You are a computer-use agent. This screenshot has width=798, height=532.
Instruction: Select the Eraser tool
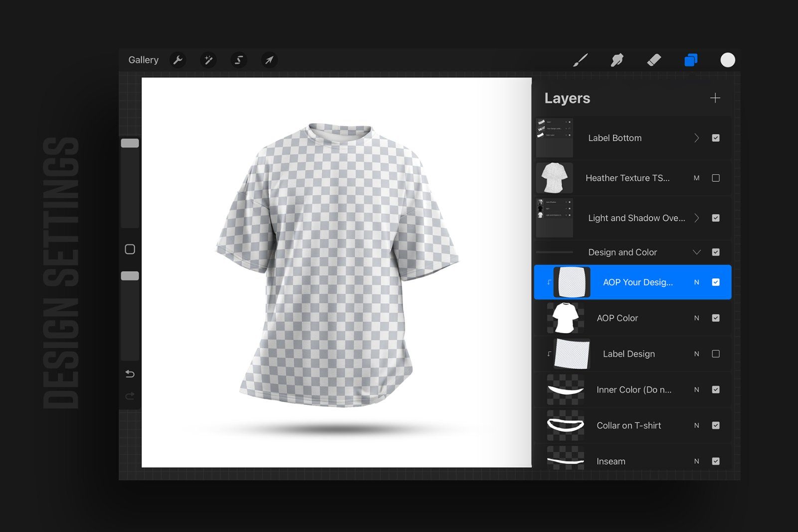[x=654, y=60]
